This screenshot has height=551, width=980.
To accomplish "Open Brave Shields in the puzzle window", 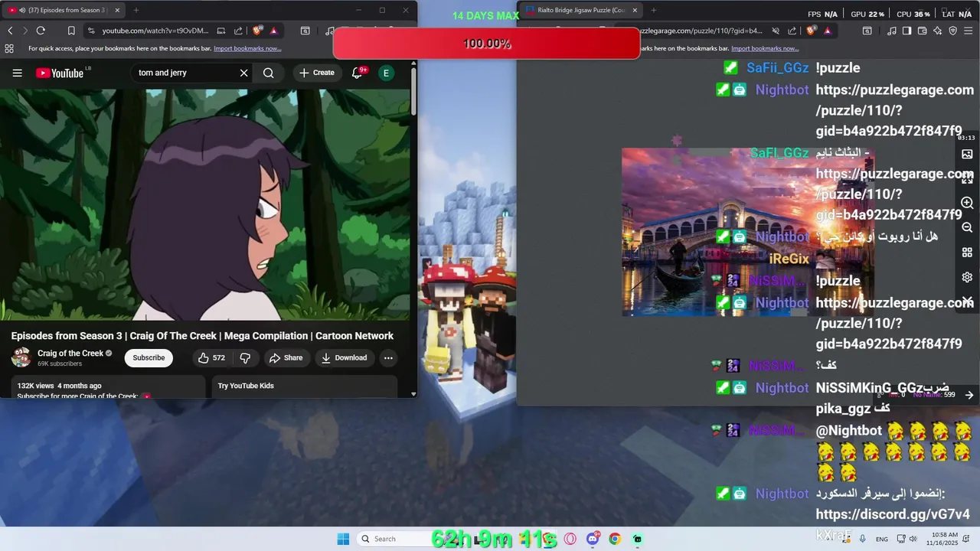I will pos(812,31).
